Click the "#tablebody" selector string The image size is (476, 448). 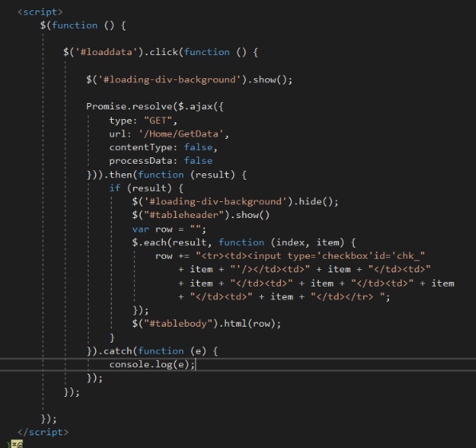click(x=178, y=323)
